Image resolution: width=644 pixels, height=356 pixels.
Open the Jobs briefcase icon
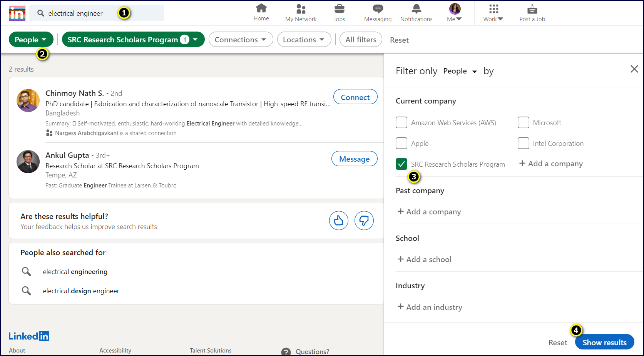pyautogui.click(x=340, y=8)
